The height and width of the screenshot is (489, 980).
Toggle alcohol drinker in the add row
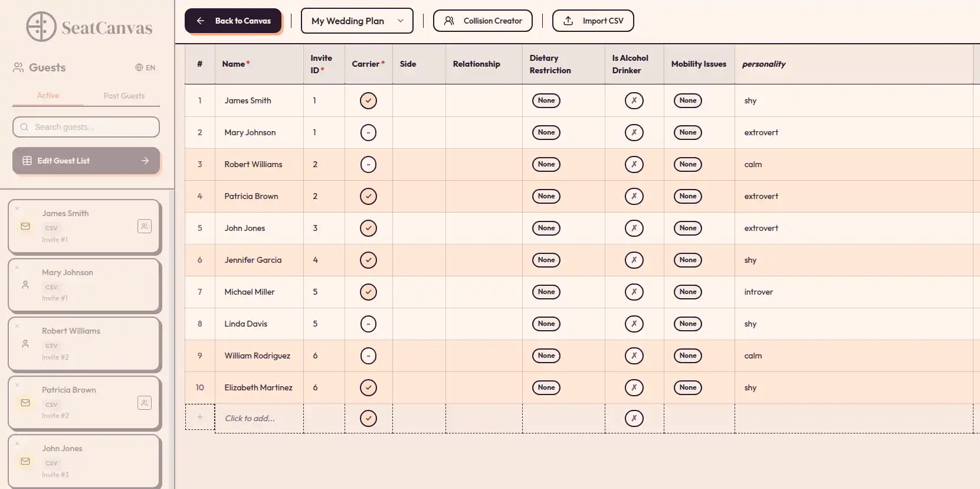(x=634, y=418)
